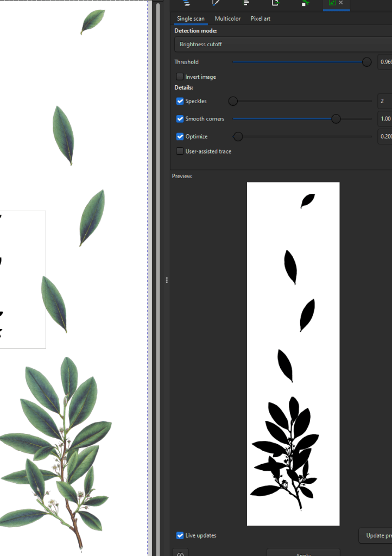Switch to the Multicolor tab
The image size is (392, 556).
[227, 18]
